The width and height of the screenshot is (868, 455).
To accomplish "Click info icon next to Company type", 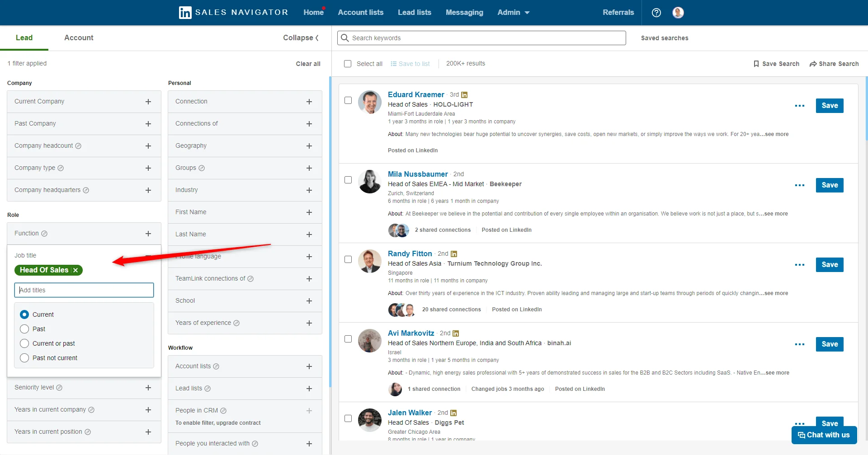I will point(61,168).
